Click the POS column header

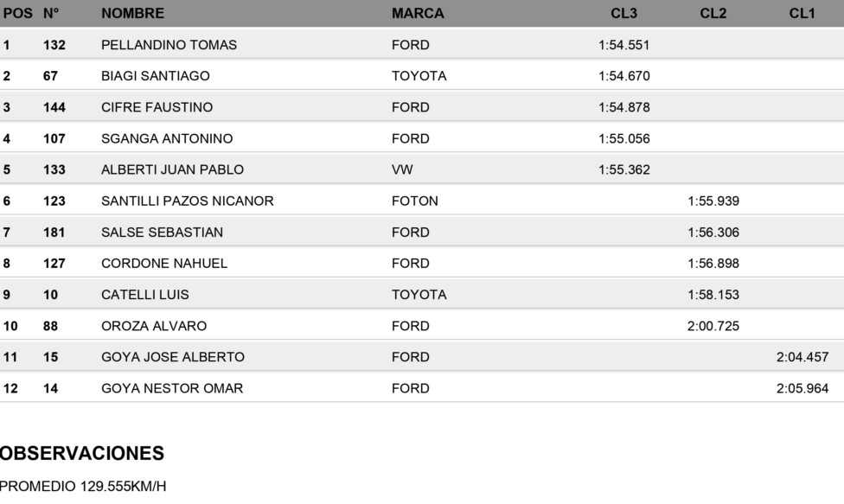coord(18,14)
